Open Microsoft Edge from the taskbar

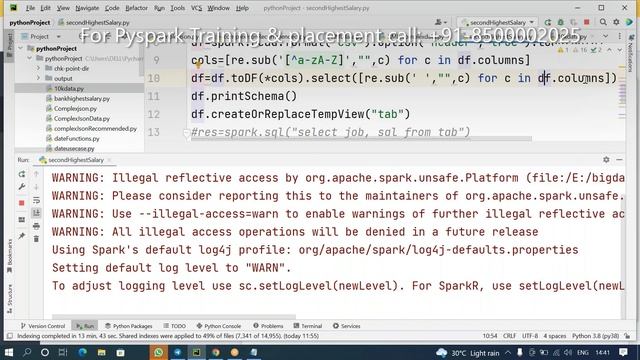pyautogui.click(x=82, y=352)
